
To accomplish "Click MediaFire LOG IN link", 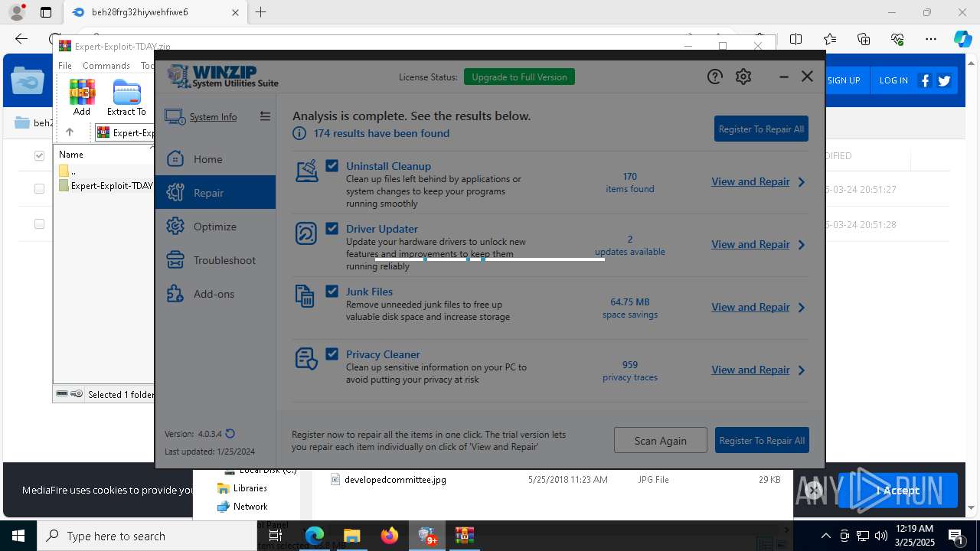I will (893, 80).
